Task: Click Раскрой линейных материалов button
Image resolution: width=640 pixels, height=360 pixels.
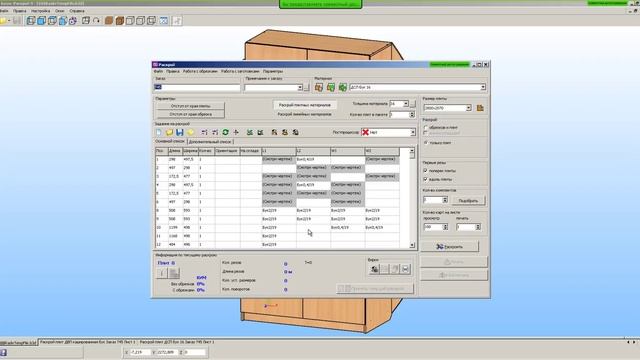Action: pos(305,114)
